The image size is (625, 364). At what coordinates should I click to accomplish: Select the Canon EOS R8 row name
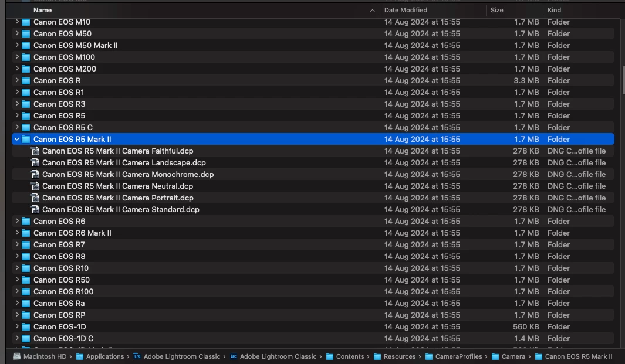[x=59, y=257]
